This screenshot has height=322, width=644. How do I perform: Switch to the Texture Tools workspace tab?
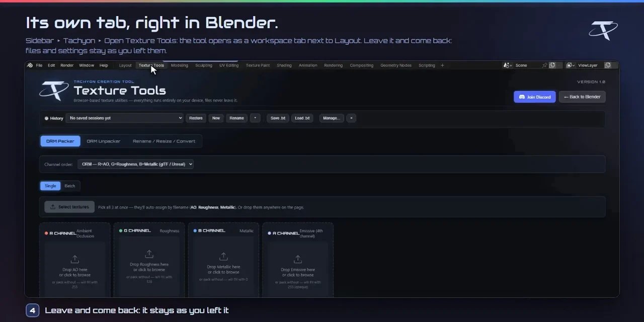(x=151, y=65)
